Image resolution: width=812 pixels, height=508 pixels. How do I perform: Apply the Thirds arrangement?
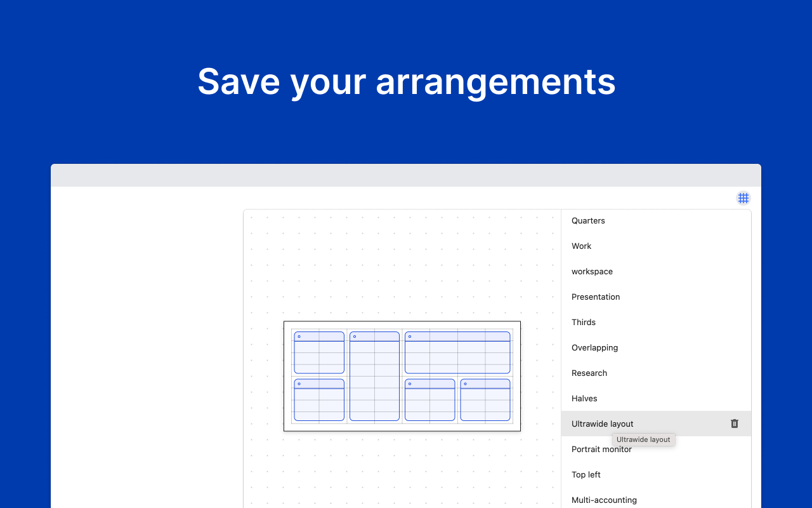coord(656,322)
